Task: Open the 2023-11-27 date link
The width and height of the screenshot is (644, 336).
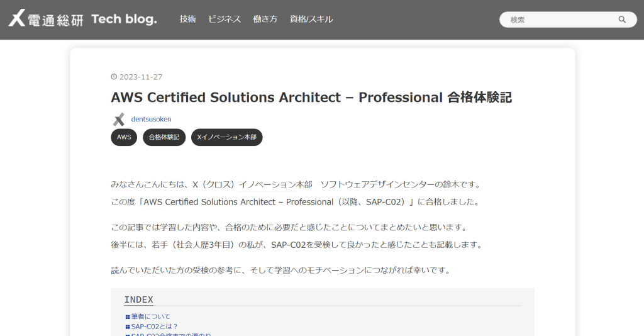Action: [x=141, y=77]
